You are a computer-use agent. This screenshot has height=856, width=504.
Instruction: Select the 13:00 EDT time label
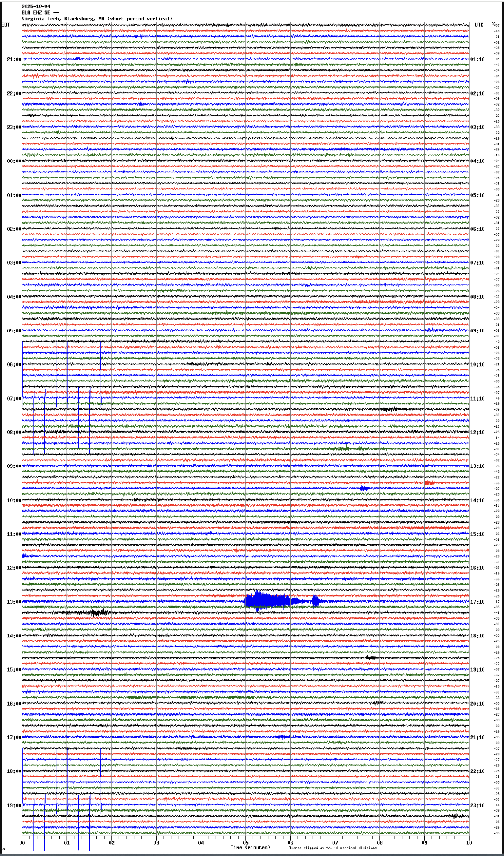pos(14,602)
